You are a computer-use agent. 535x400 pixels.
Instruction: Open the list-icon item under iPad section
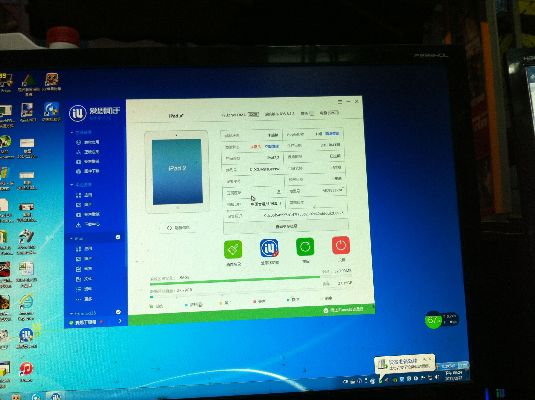pyautogui.click(x=84, y=289)
